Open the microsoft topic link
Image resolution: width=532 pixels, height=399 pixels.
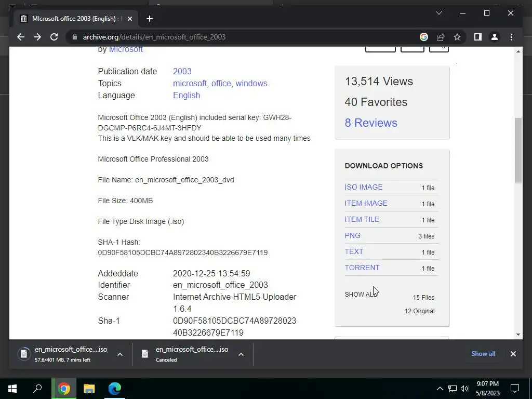point(190,83)
